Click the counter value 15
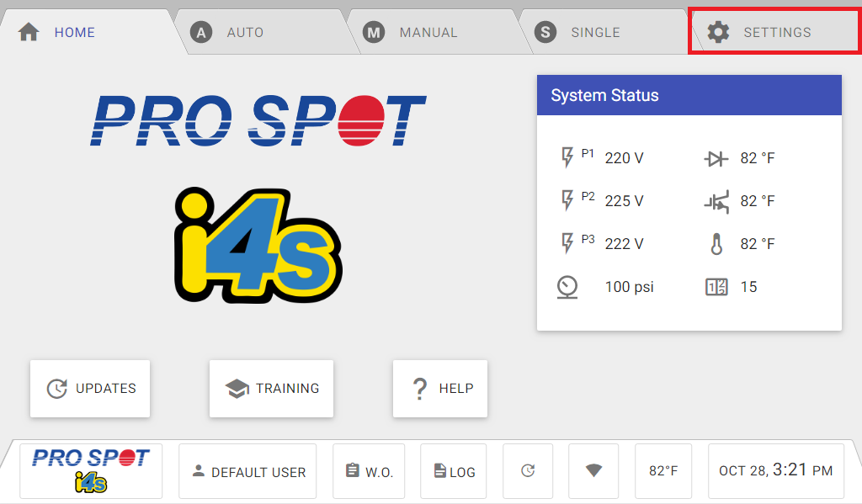The image size is (862, 504). coord(748,287)
